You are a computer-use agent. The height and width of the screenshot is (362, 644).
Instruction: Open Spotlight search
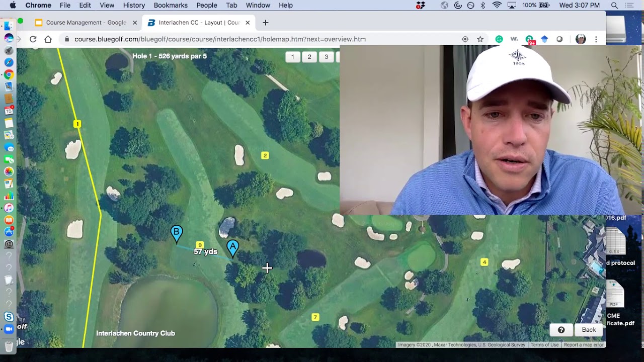pos(614,6)
